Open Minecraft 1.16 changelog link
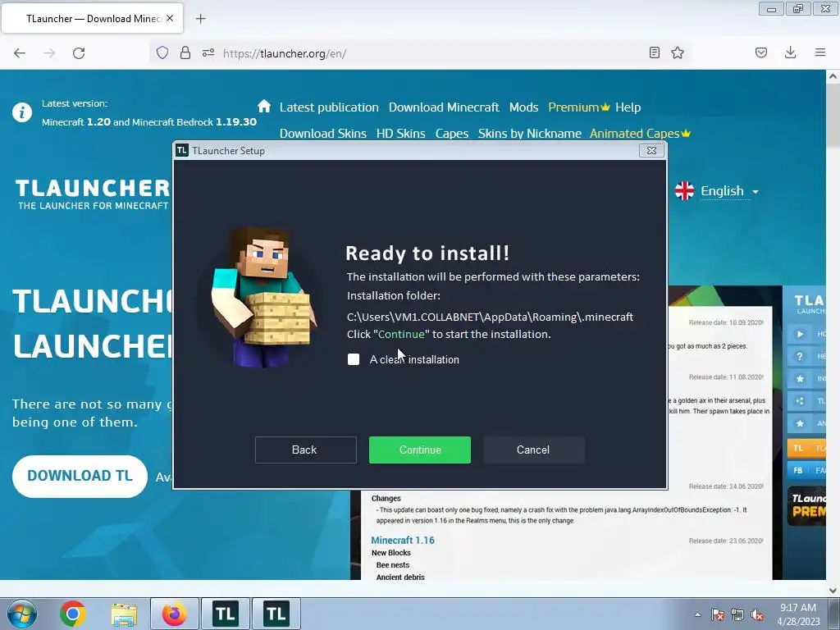Screen dimensions: 840x630 pos(403,540)
